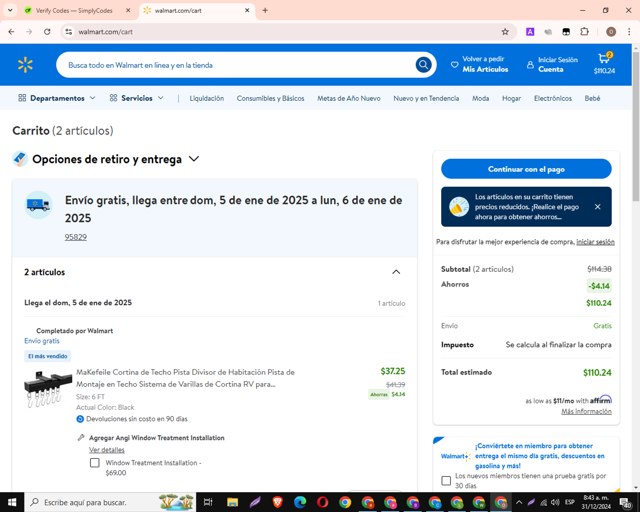The image size is (640, 512).
Task: Click the volume speaker tray icon
Action: coord(556,502)
